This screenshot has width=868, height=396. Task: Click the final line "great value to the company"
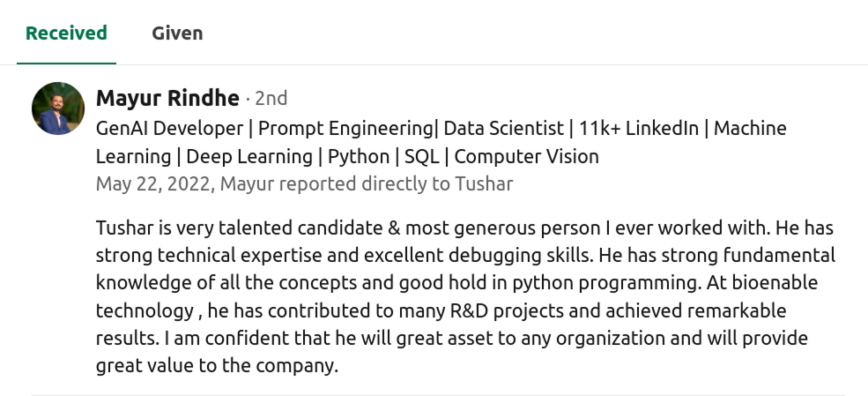coord(217,366)
